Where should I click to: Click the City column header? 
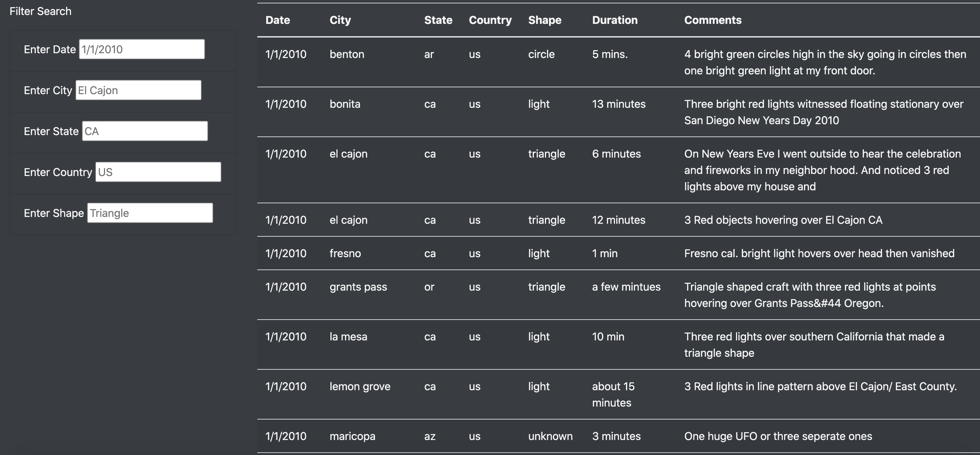click(340, 20)
